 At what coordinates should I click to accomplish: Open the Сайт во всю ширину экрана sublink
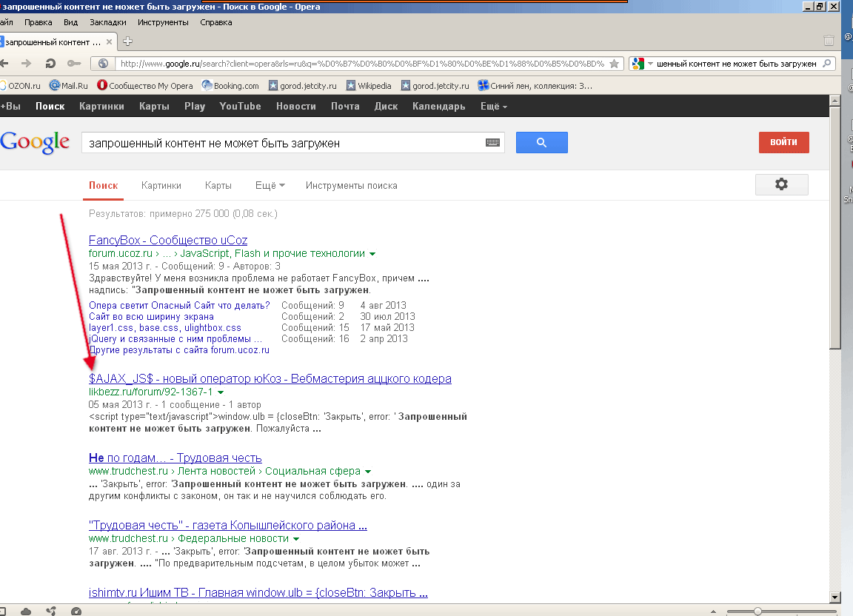point(151,317)
